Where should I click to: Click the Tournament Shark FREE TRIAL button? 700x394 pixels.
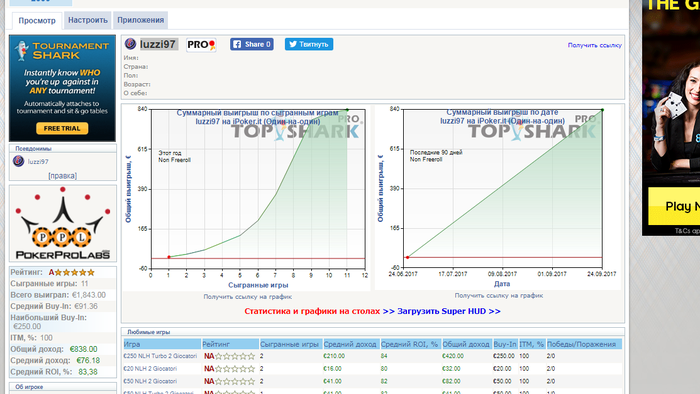pos(62,129)
